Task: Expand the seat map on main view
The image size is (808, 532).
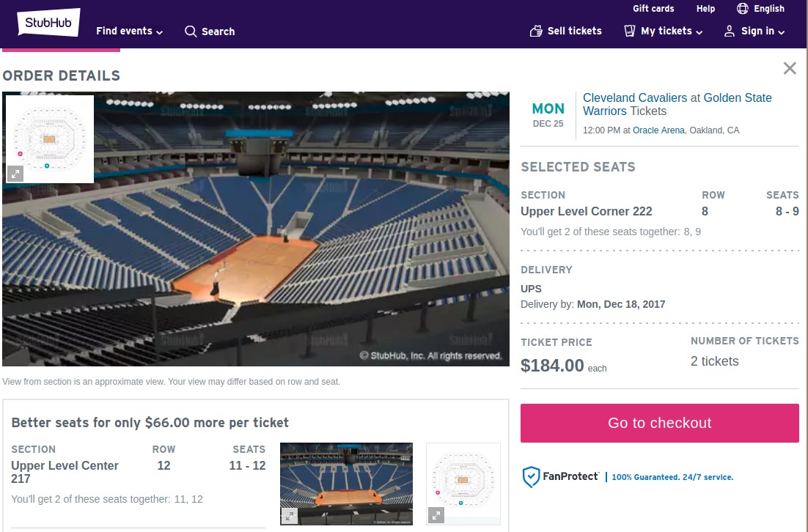Action: (x=15, y=174)
